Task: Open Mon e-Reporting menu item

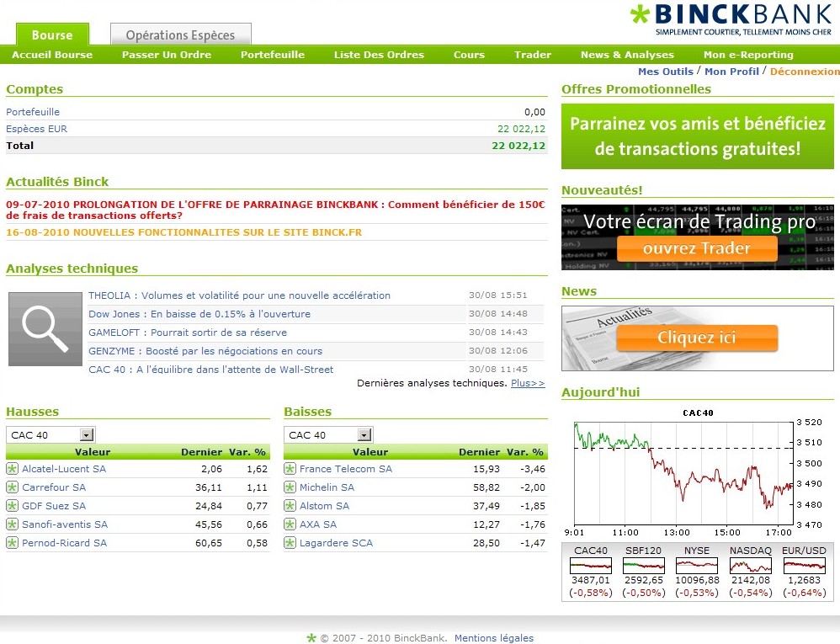Action: (748, 55)
